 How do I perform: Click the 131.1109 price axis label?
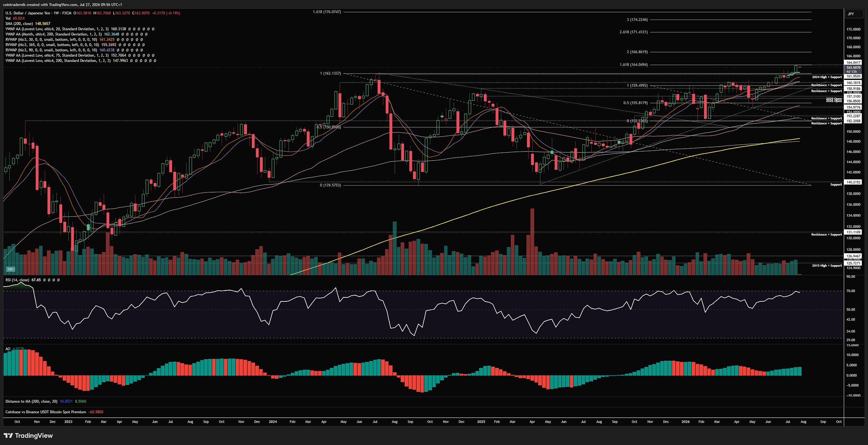(853, 232)
